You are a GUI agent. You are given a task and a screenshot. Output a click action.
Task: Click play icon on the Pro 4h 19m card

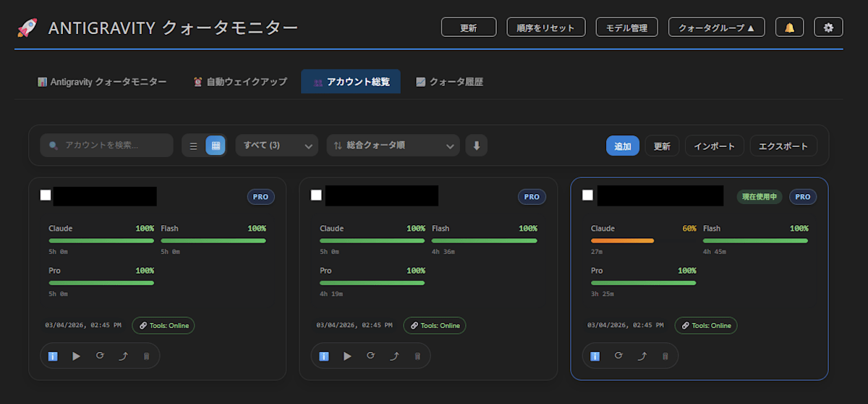[347, 356]
